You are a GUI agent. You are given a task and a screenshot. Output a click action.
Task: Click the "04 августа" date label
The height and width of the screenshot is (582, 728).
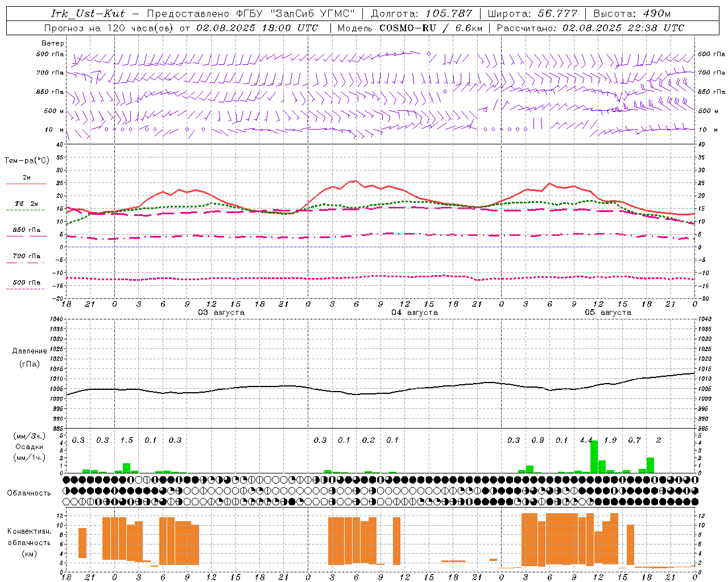pyautogui.click(x=415, y=313)
